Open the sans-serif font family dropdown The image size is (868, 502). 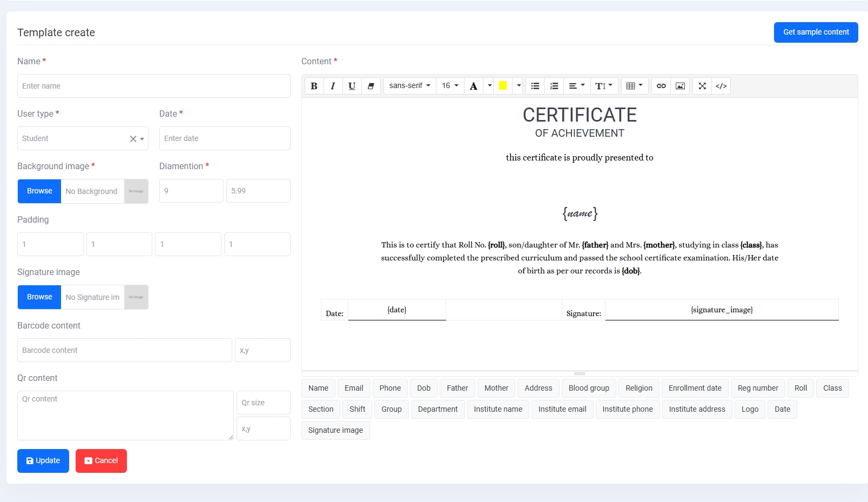(409, 86)
